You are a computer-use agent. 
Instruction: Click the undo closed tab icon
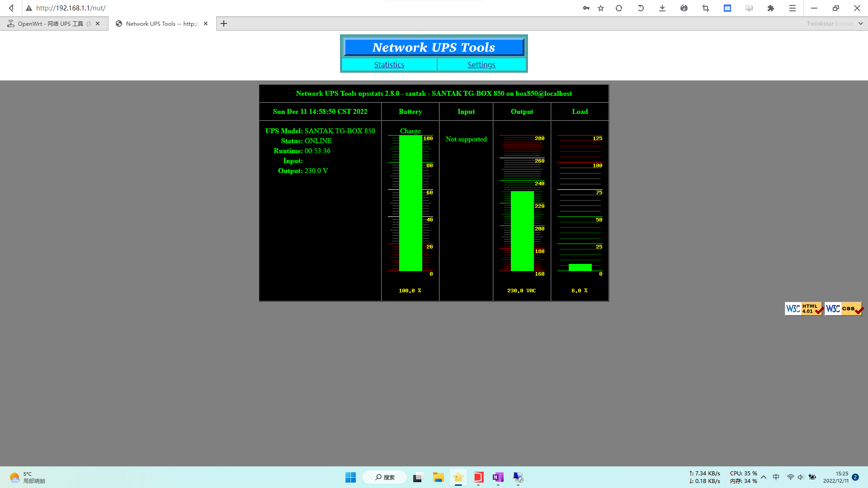pos(641,8)
